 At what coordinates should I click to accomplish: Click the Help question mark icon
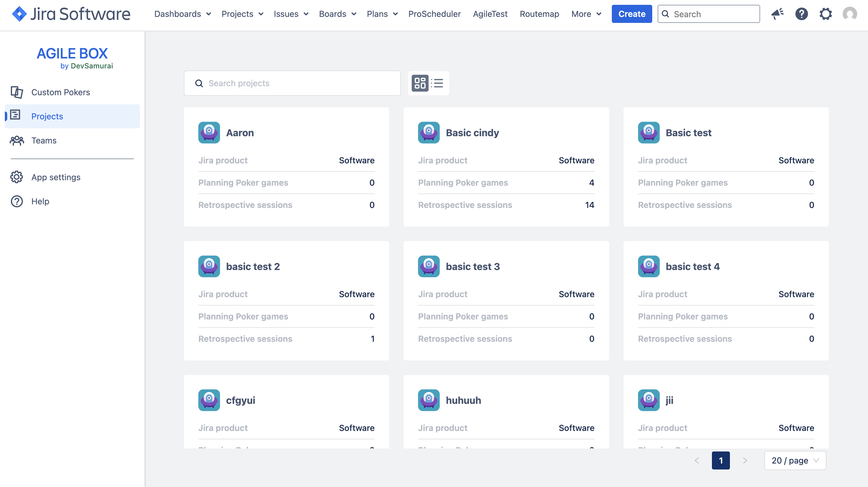coord(17,201)
